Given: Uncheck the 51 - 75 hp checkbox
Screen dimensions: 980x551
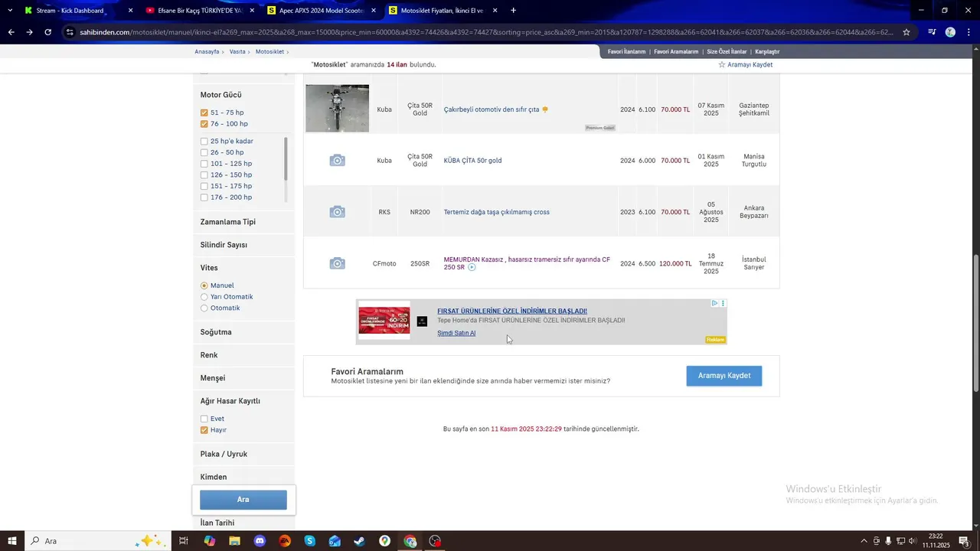Looking at the screenshot, I should click(x=204, y=112).
